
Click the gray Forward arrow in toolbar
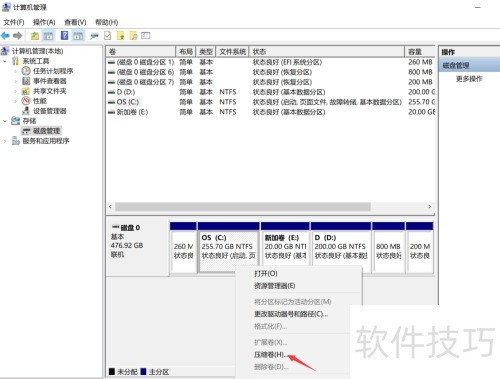pos(17,35)
